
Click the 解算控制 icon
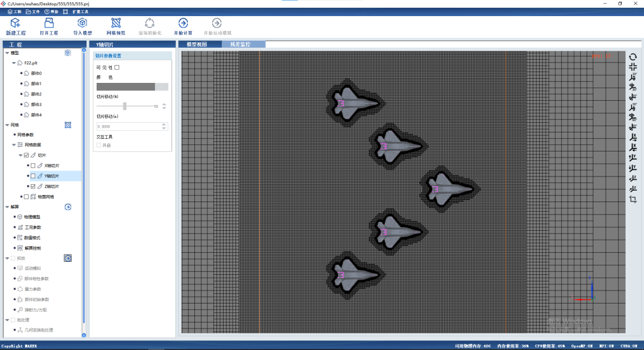pyautogui.click(x=20, y=248)
